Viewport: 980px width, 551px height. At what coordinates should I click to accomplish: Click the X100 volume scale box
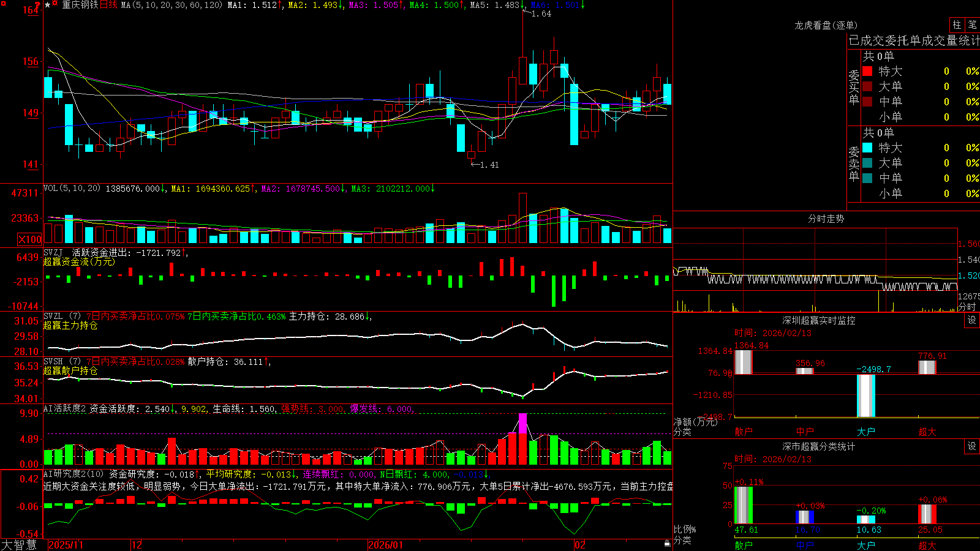pos(29,239)
